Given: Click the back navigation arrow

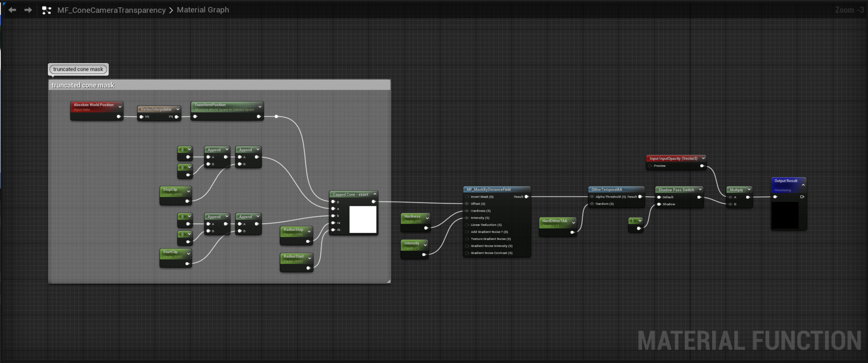Looking at the screenshot, I should coord(12,10).
